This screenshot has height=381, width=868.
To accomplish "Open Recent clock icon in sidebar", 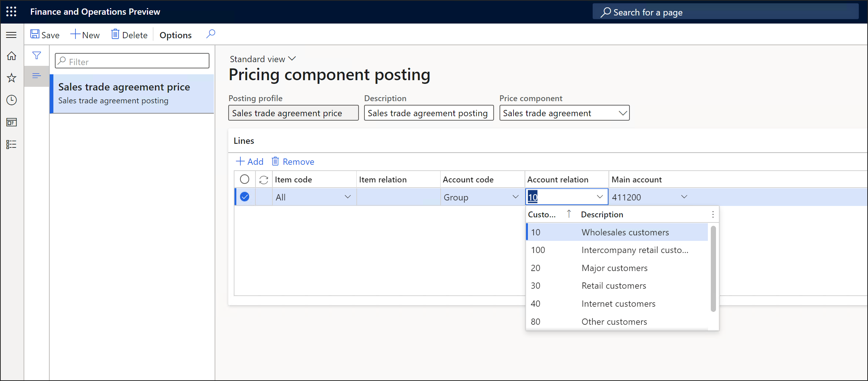I will 11,100.
